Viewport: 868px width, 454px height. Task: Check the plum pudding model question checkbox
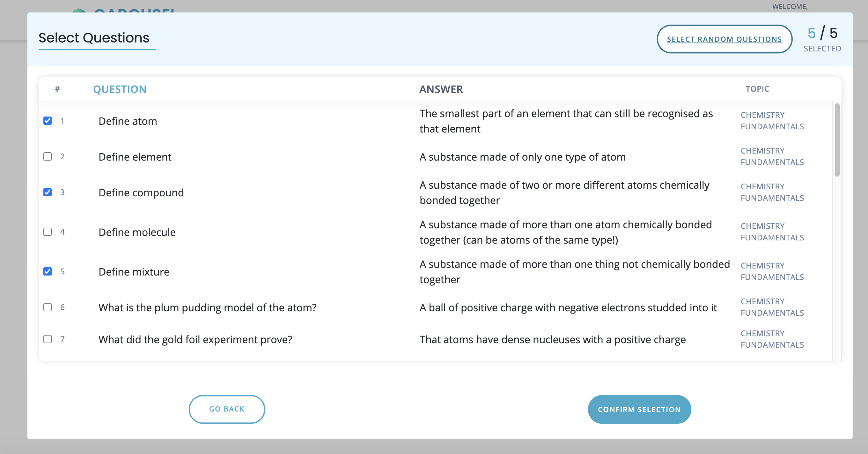[x=48, y=307]
